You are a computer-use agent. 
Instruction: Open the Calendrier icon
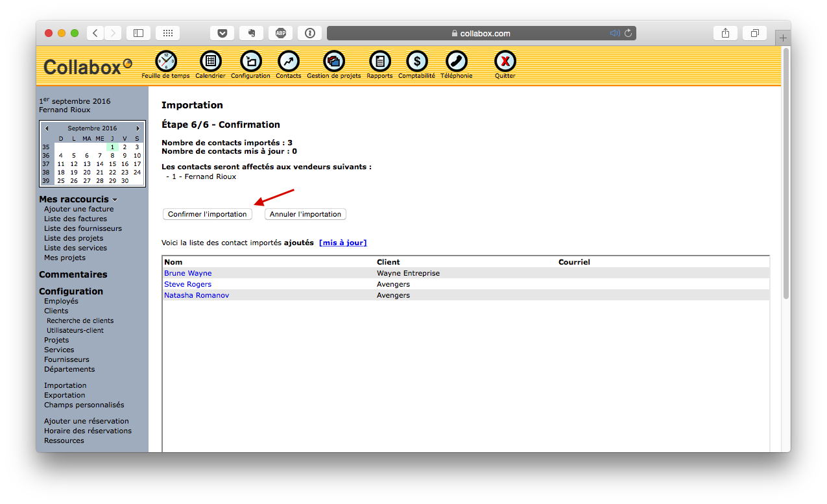(210, 60)
